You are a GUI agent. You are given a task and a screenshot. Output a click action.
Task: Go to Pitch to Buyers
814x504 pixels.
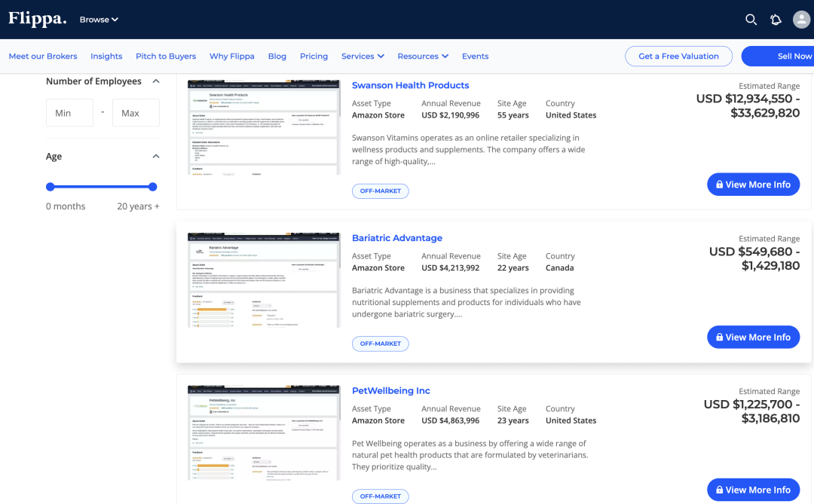pyautogui.click(x=166, y=56)
